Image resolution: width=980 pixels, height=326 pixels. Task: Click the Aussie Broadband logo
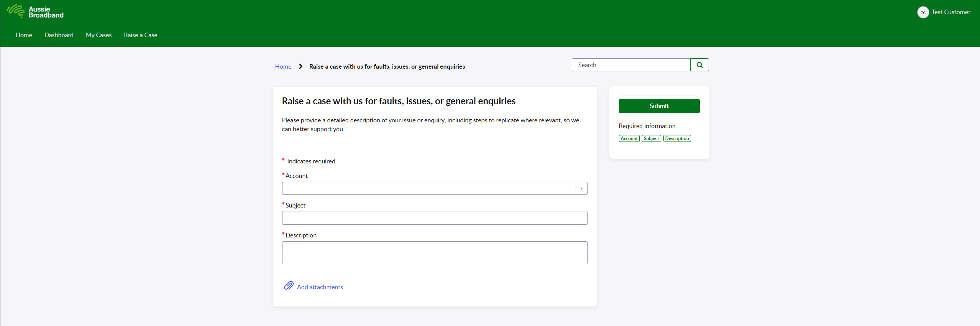click(35, 12)
